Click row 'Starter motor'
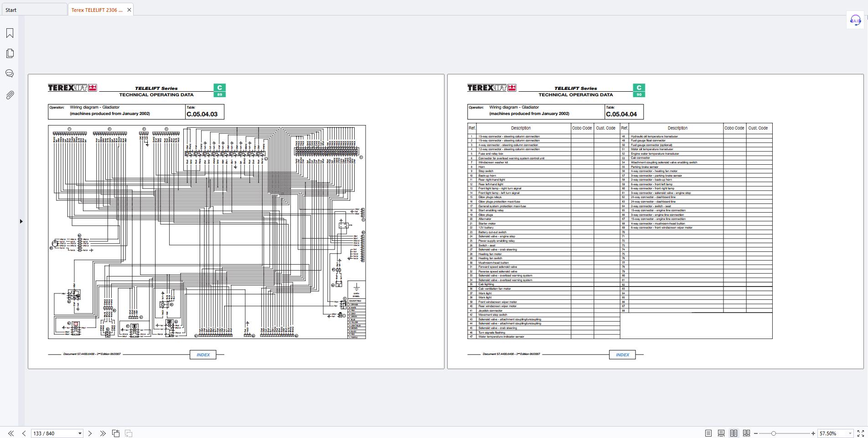 tap(543, 224)
